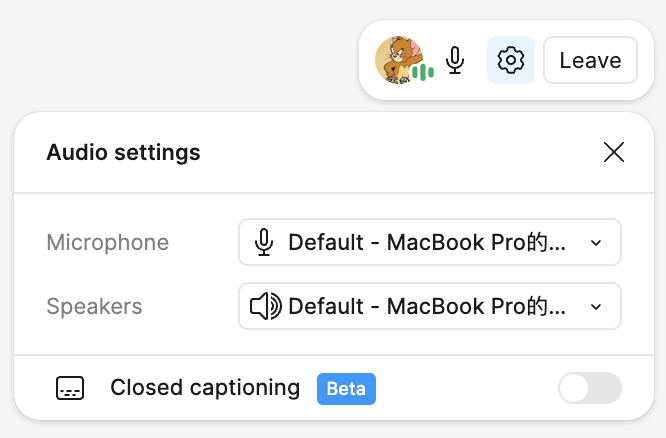Click the Closed captioning label text
The image size is (666, 438).
pos(205,388)
